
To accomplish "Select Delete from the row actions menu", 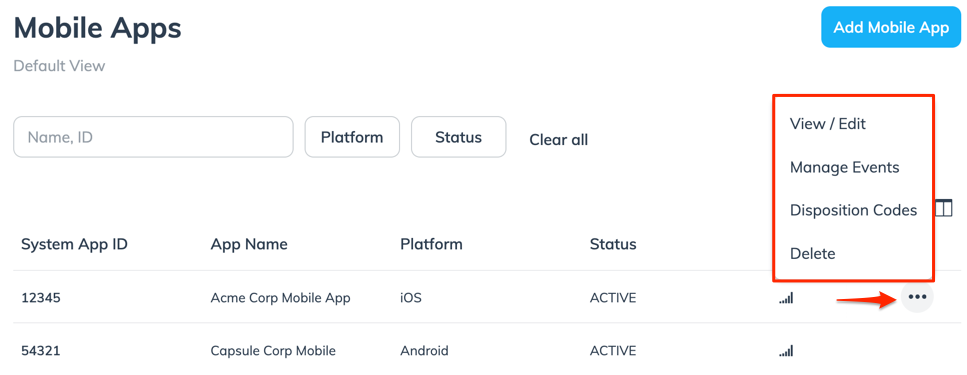I will point(812,253).
